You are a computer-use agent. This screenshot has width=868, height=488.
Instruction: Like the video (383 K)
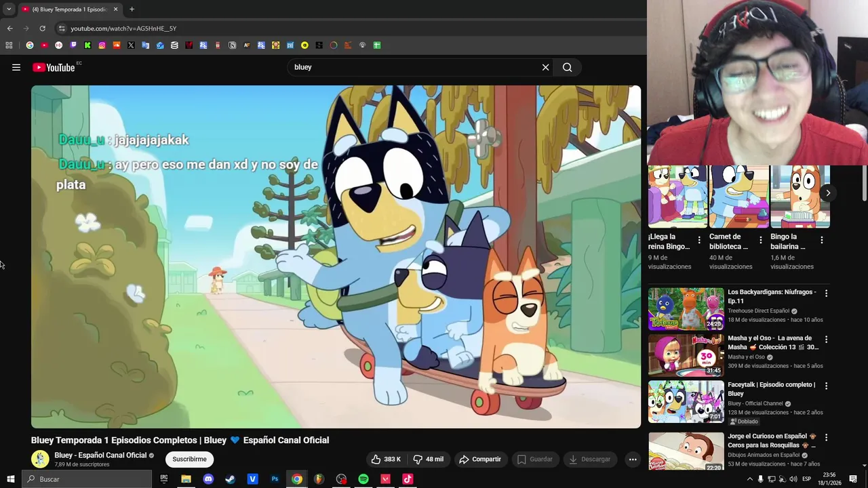[386, 459]
